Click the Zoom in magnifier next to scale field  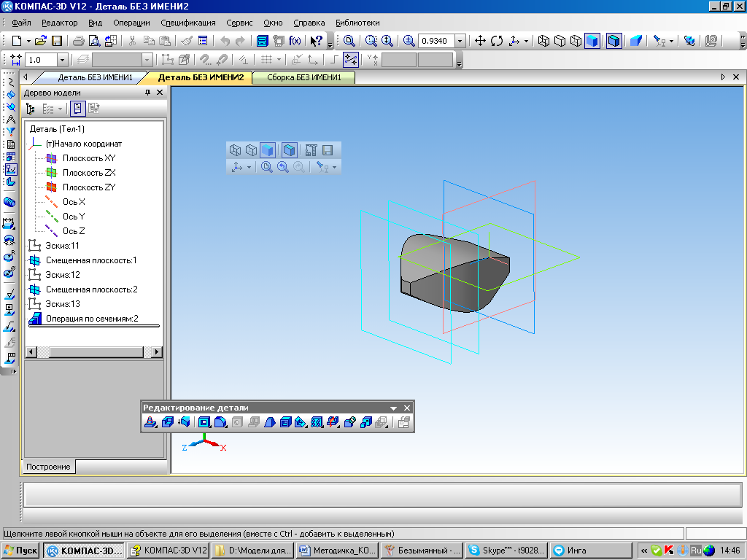[x=409, y=41]
